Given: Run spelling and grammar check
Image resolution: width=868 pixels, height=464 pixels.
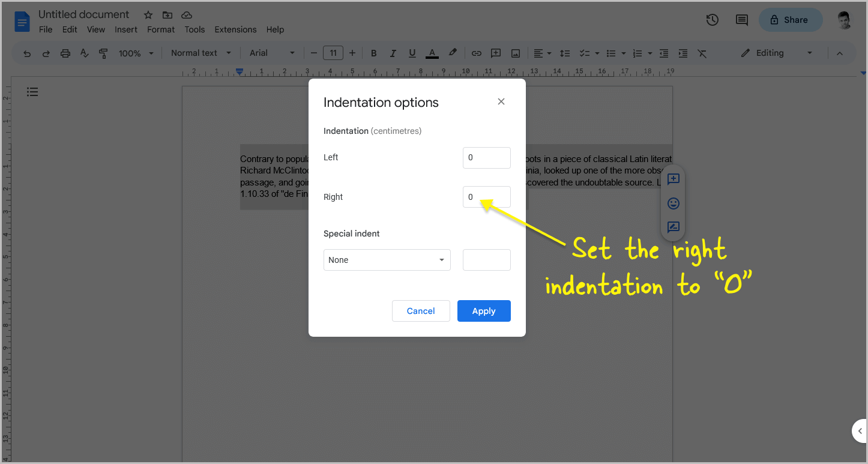Looking at the screenshot, I should 84,53.
